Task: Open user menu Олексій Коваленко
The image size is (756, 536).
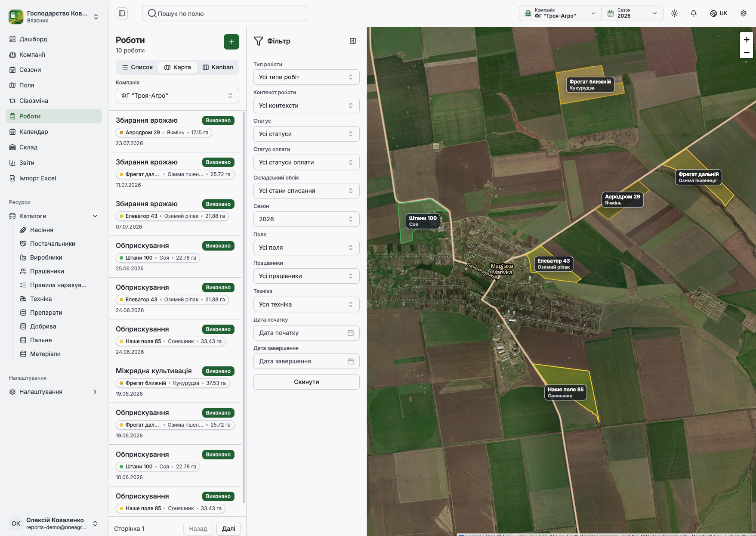Action: pyautogui.click(x=54, y=524)
